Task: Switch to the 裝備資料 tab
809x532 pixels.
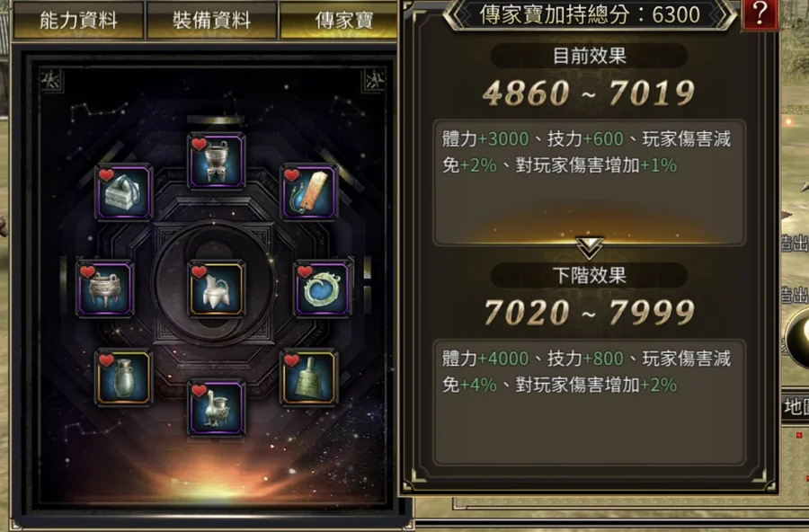Action: (211, 20)
